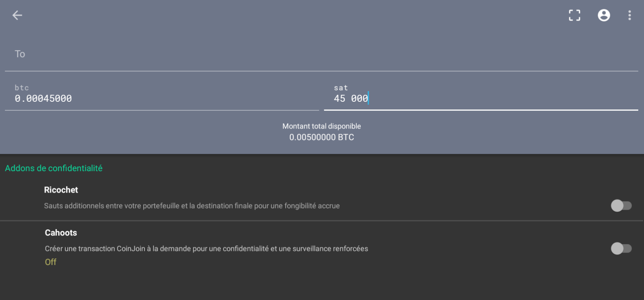644x300 pixels.
Task: Click the sat field label
Action: pyautogui.click(x=341, y=88)
